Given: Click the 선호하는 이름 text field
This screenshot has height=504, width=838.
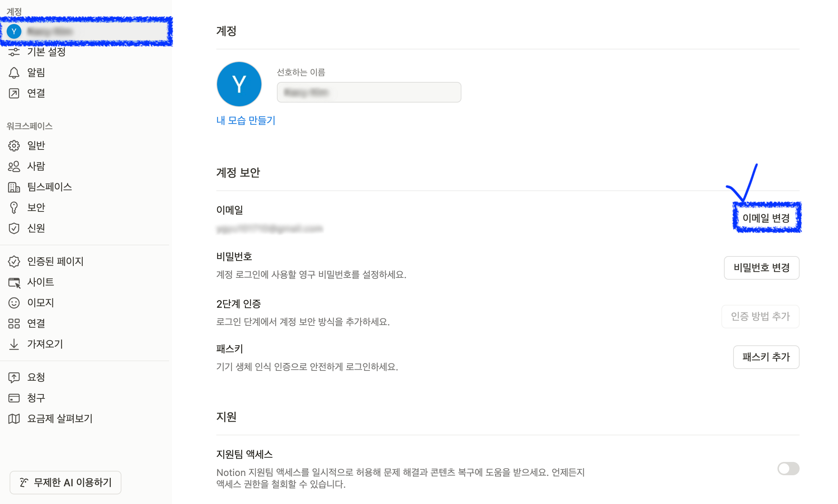Looking at the screenshot, I should pos(369,92).
